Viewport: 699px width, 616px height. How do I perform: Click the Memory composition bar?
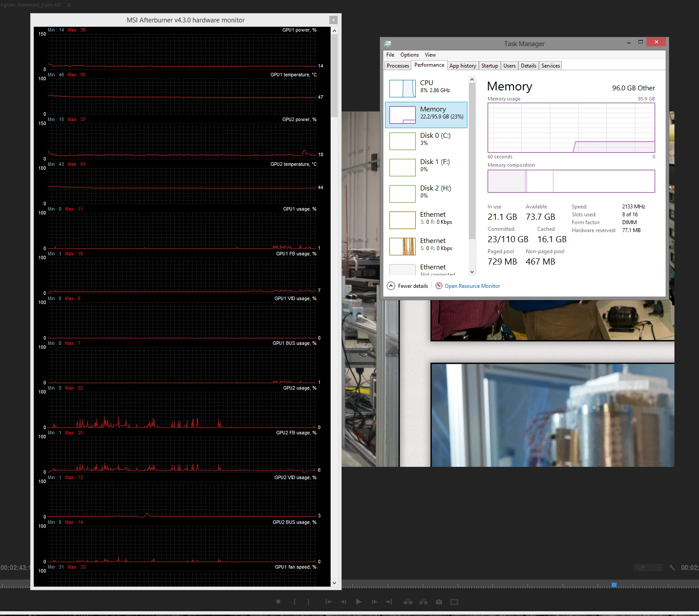(571, 181)
